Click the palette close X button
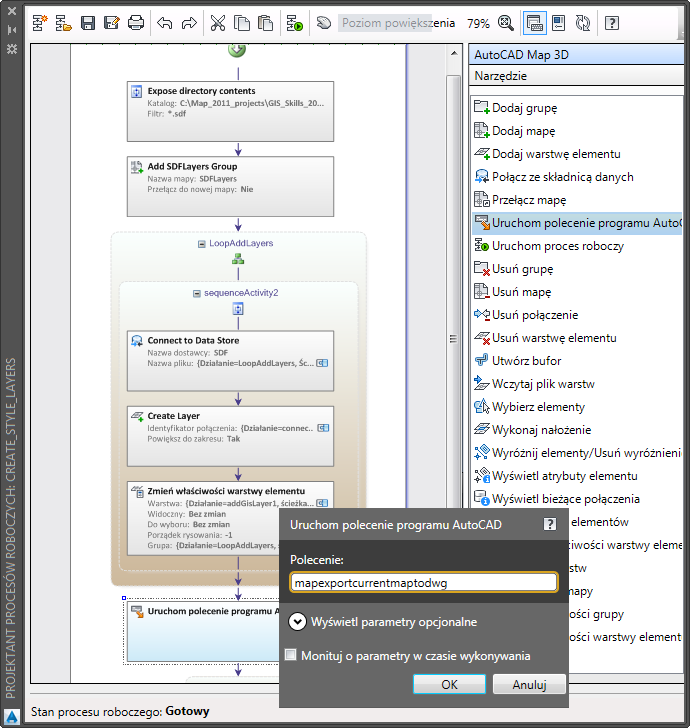 point(12,11)
